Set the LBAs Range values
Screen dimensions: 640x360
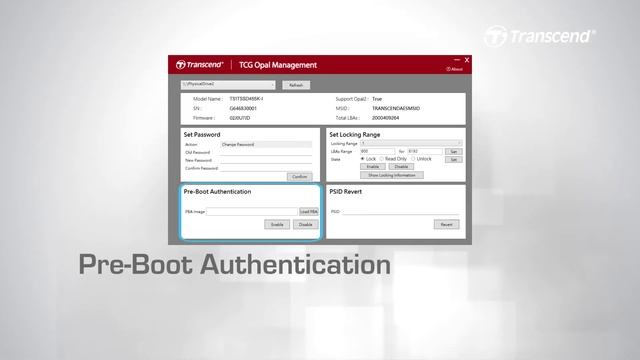click(x=453, y=151)
